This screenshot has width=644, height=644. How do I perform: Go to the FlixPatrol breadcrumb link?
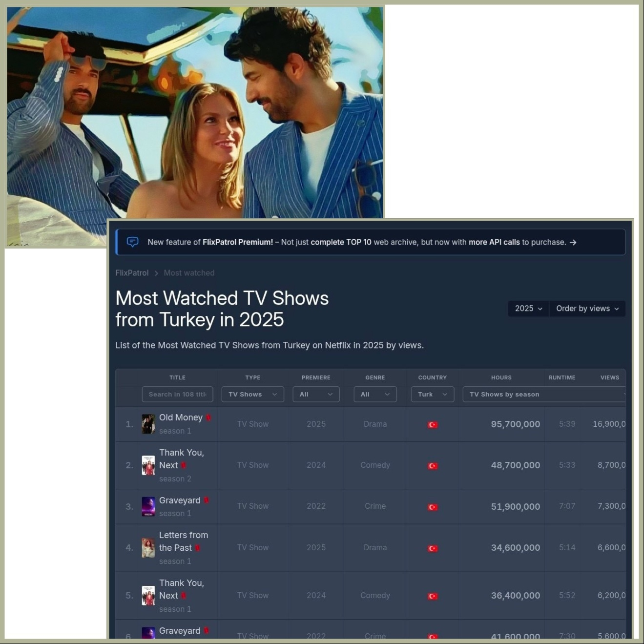[132, 273]
